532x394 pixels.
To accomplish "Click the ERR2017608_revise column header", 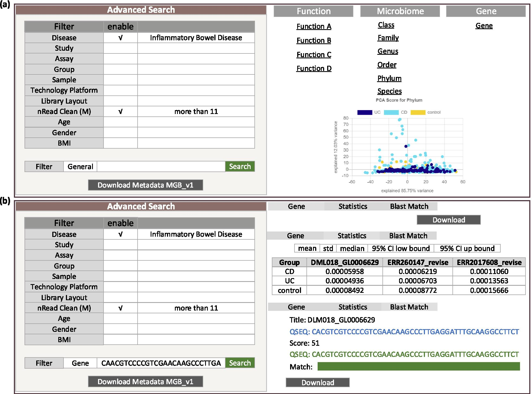I will 489,262.
